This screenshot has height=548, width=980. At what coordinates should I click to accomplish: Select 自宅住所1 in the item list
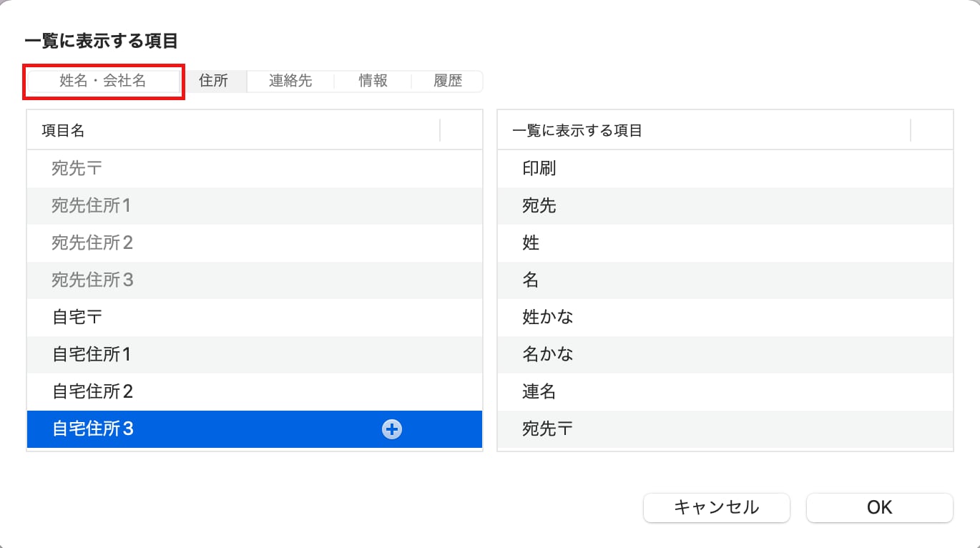coord(255,355)
